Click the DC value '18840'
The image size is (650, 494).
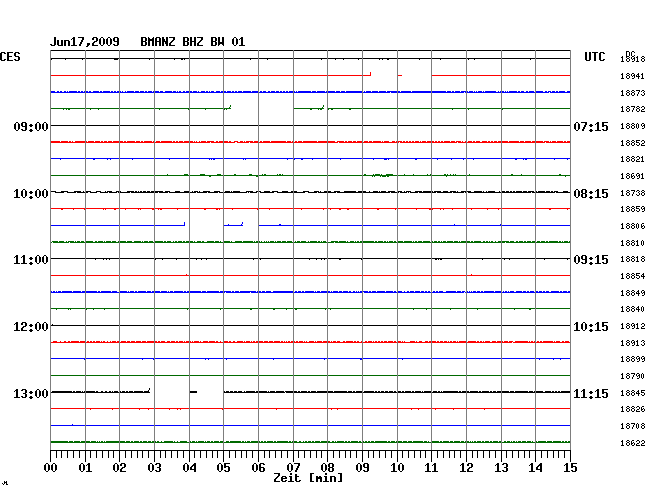pyautogui.click(x=633, y=309)
